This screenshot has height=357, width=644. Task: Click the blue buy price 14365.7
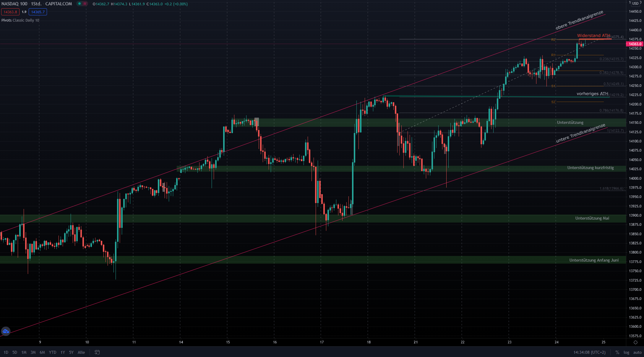(x=38, y=12)
